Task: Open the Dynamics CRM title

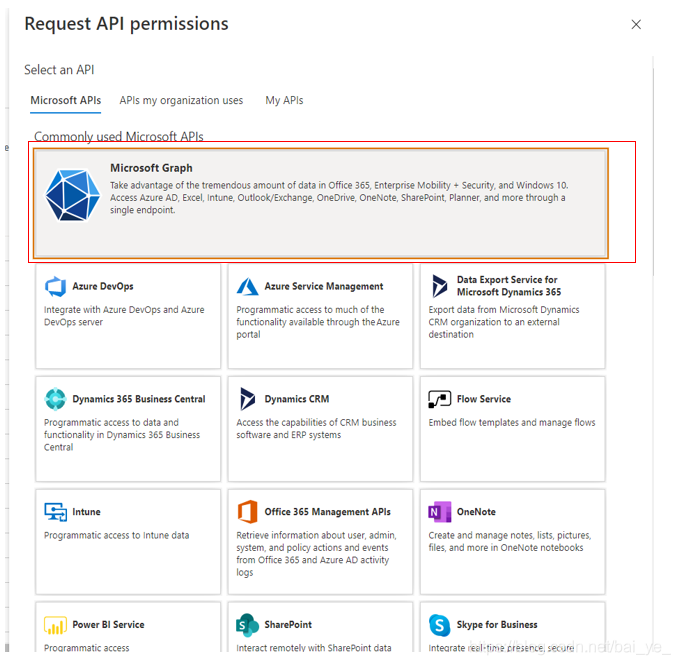Action: tap(297, 399)
